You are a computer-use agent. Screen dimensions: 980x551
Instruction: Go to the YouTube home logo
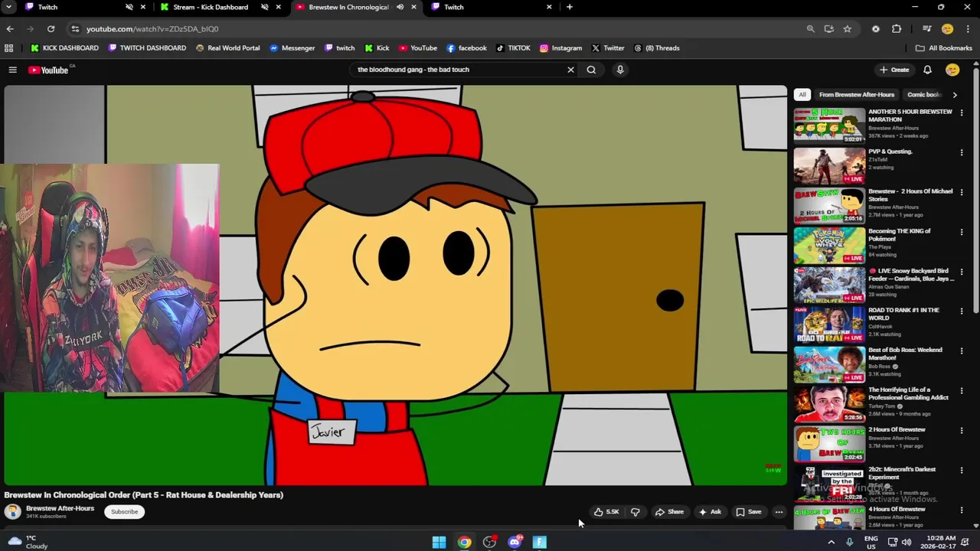coord(48,70)
